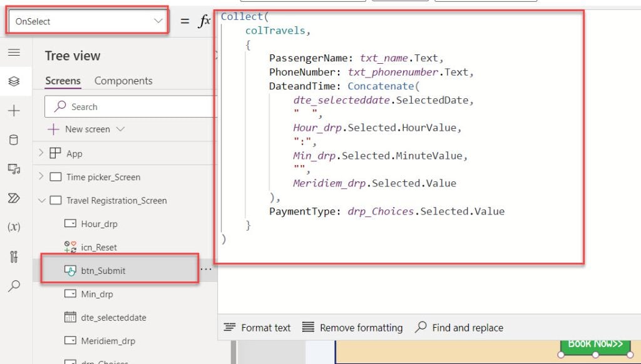This screenshot has width=641, height=364.
Task: Select Meridiem_drp in tree view
Action: click(108, 341)
